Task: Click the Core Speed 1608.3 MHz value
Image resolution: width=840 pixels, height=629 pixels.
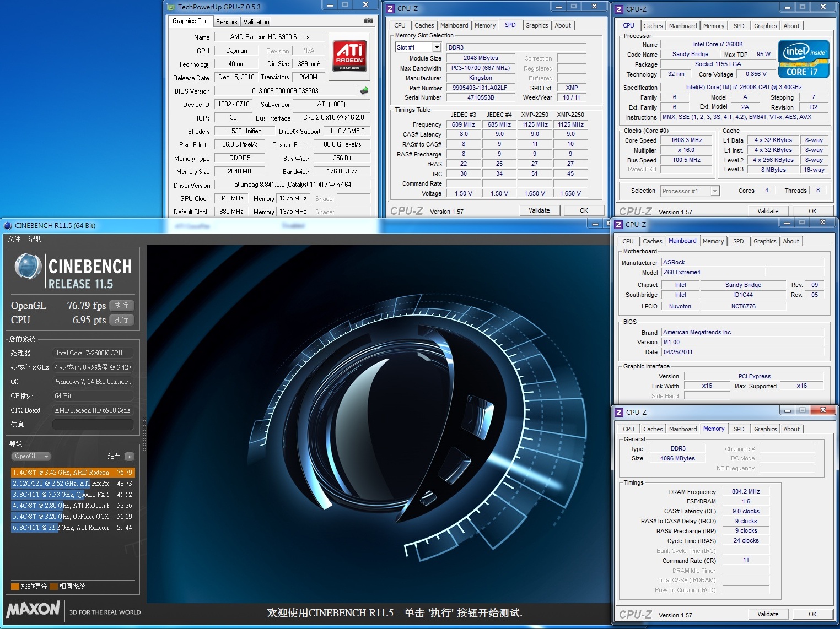Action: [686, 140]
